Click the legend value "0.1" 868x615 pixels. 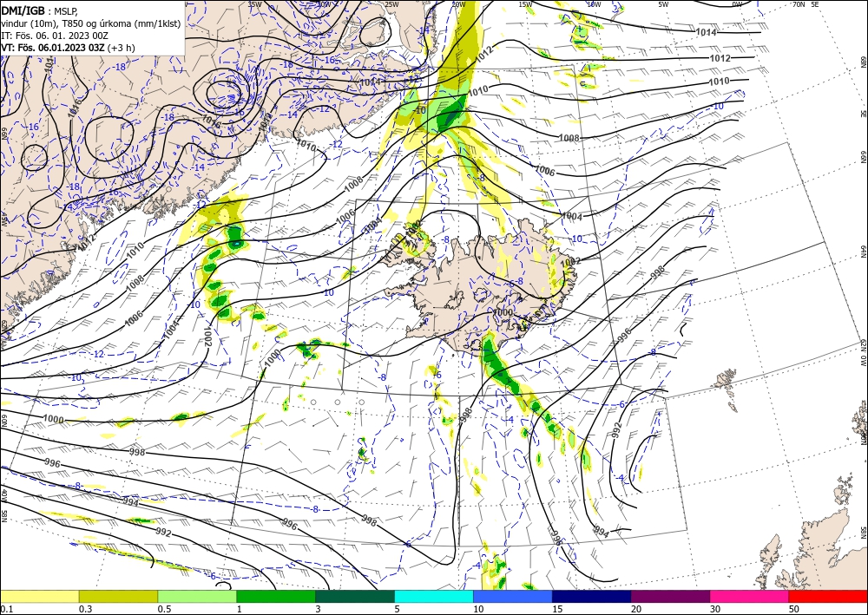tap(5, 609)
